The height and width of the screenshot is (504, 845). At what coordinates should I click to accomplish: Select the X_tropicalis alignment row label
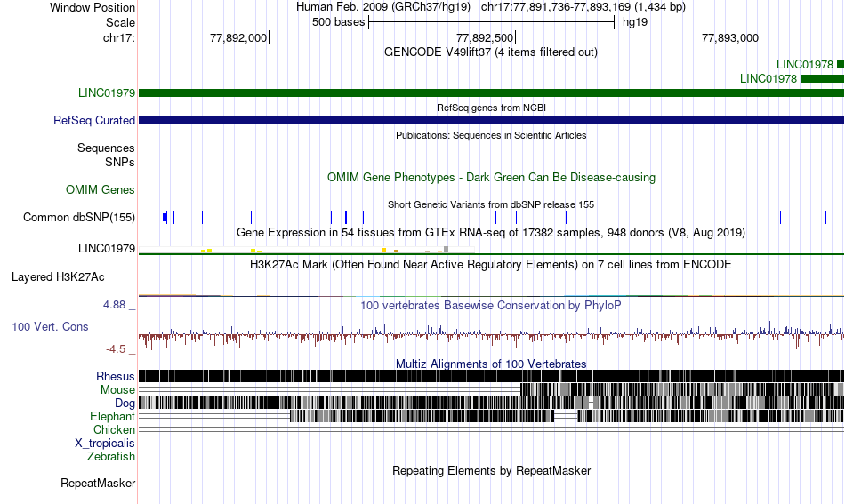click(x=105, y=444)
